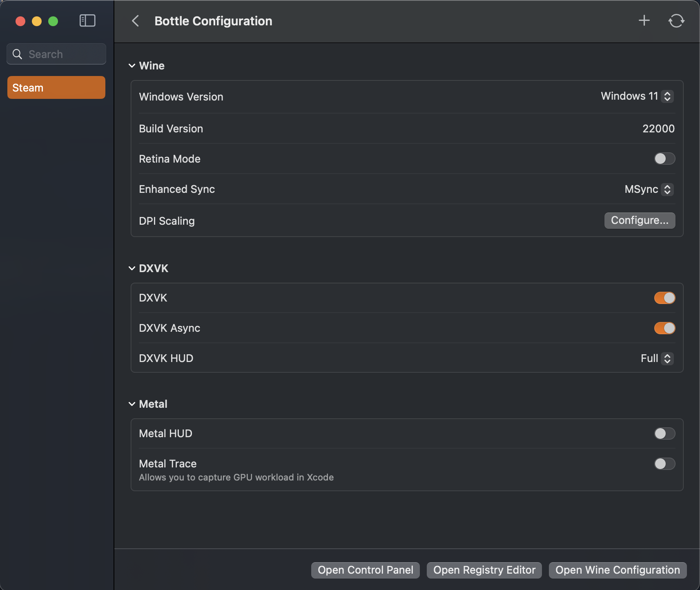Click the DPI Scaling Configure button

click(x=640, y=221)
